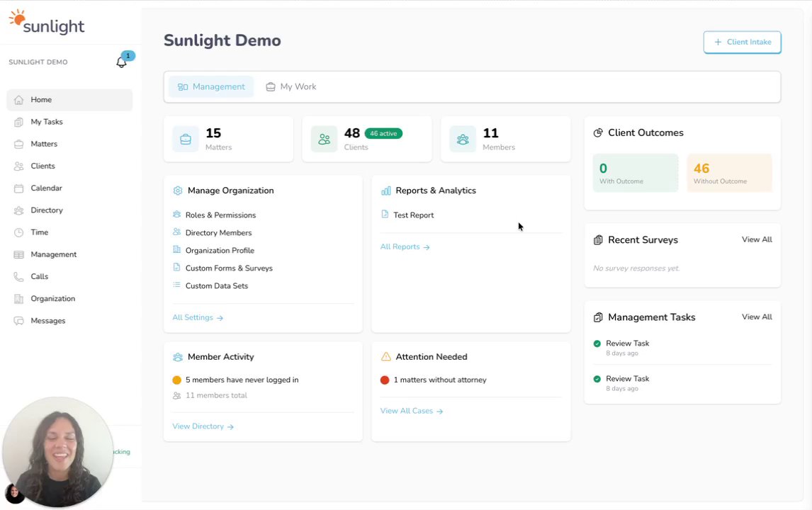Image resolution: width=812 pixels, height=510 pixels.
Task: Click the notification bell icon
Action: 121,62
